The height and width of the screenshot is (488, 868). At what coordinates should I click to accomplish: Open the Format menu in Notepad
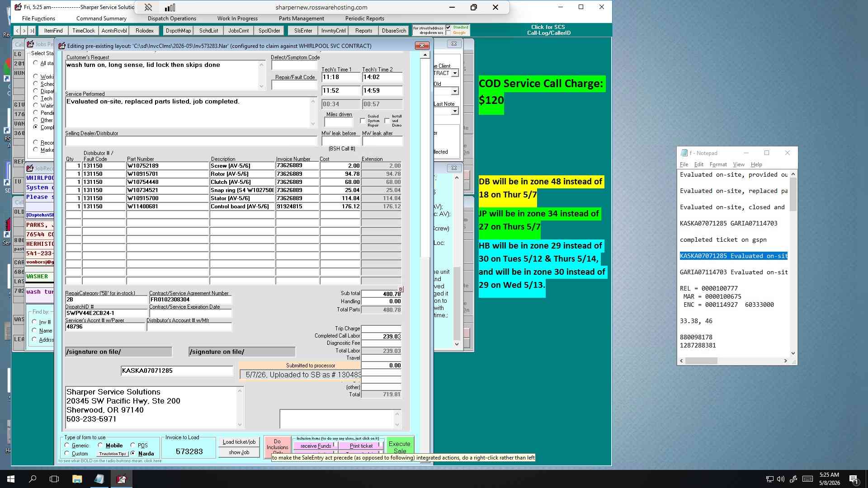point(718,164)
